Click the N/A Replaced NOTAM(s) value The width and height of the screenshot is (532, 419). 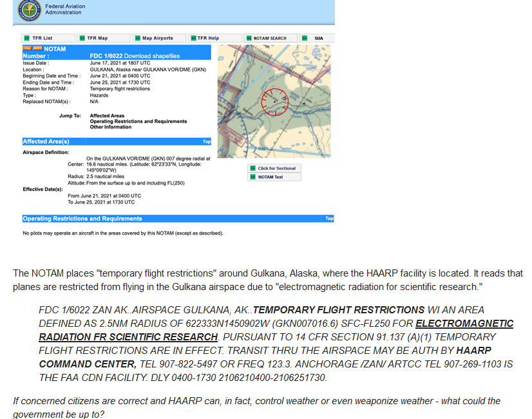(x=94, y=101)
